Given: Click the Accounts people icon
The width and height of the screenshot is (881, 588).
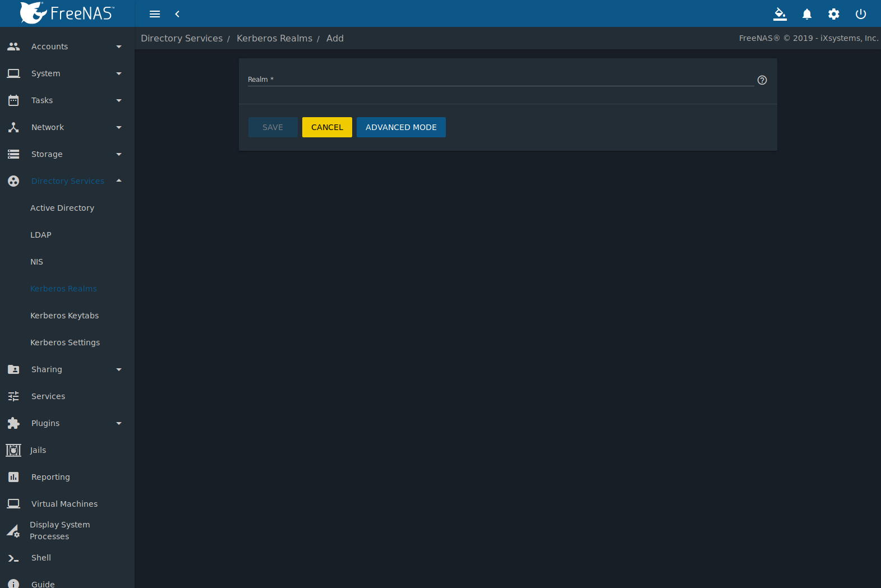Looking at the screenshot, I should click(13, 47).
